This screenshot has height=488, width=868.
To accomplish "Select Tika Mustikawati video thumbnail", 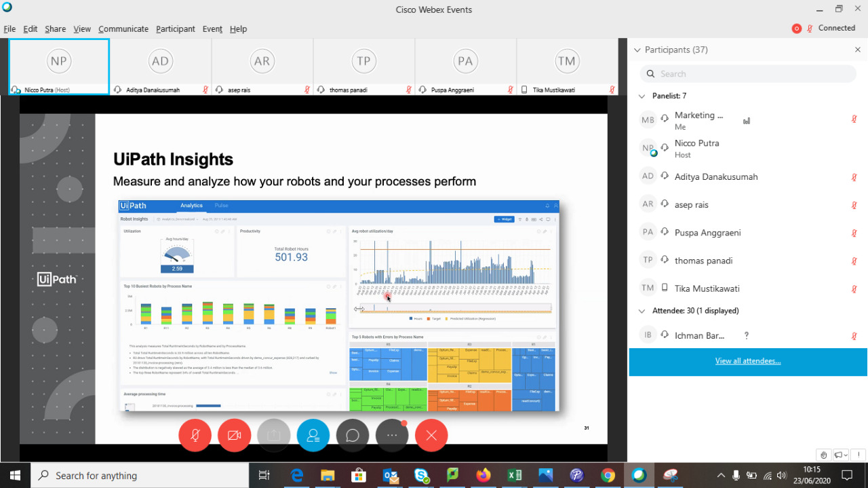I will tap(567, 67).
